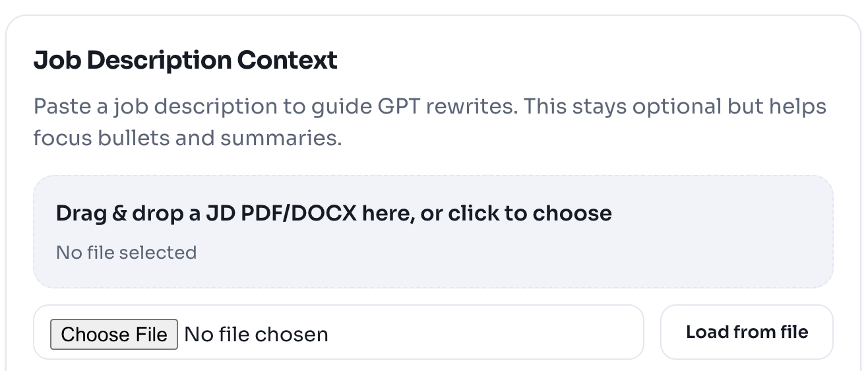Click empty space inside the file input box
Image resolution: width=868 pixels, height=371 pixels.
[488, 333]
